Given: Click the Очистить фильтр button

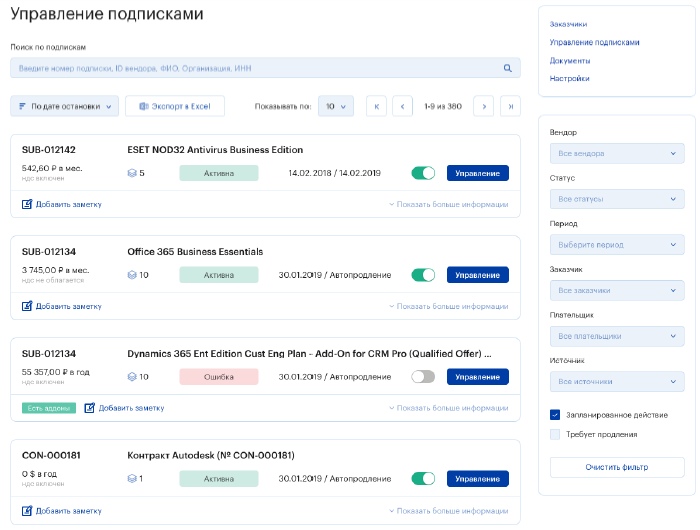Looking at the screenshot, I should click(617, 467).
